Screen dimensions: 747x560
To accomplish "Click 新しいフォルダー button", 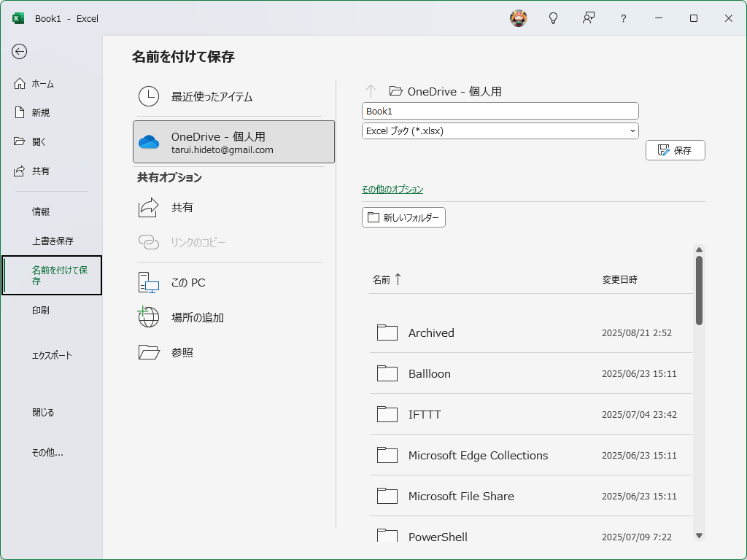I will tap(403, 217).
